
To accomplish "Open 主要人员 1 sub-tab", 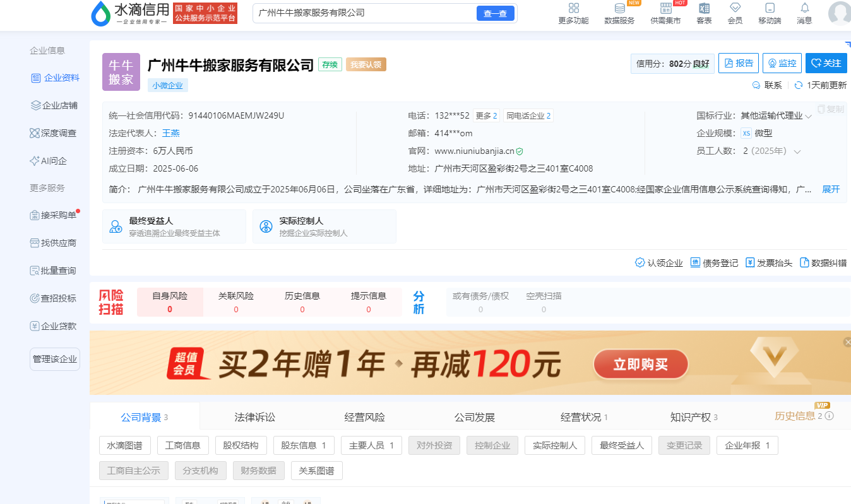I will pyautogui.click(x=371, y=445).
